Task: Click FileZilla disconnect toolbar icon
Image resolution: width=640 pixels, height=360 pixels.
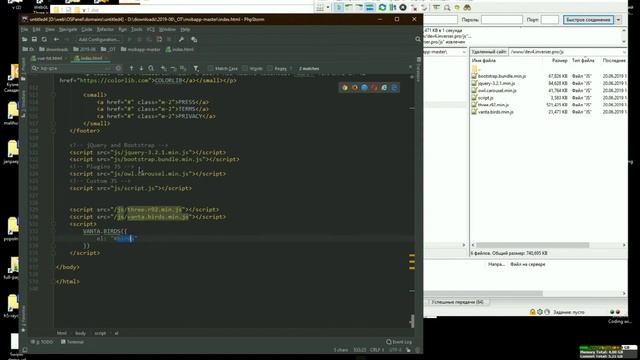Action: click(414, 7)
